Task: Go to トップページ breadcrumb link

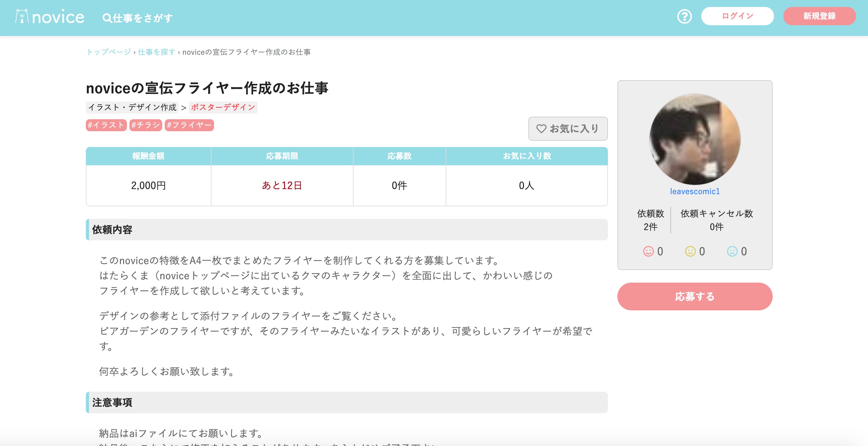Action: click(x=109, y=52)
